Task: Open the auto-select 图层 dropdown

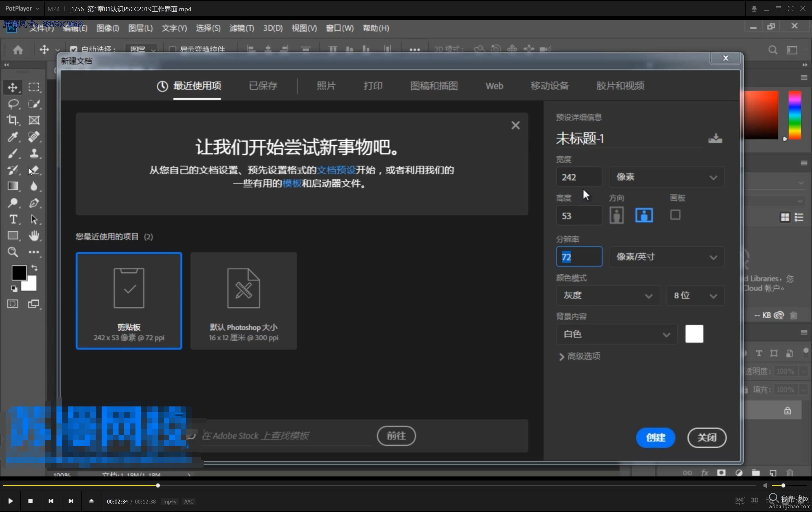Action: [141, 50]
